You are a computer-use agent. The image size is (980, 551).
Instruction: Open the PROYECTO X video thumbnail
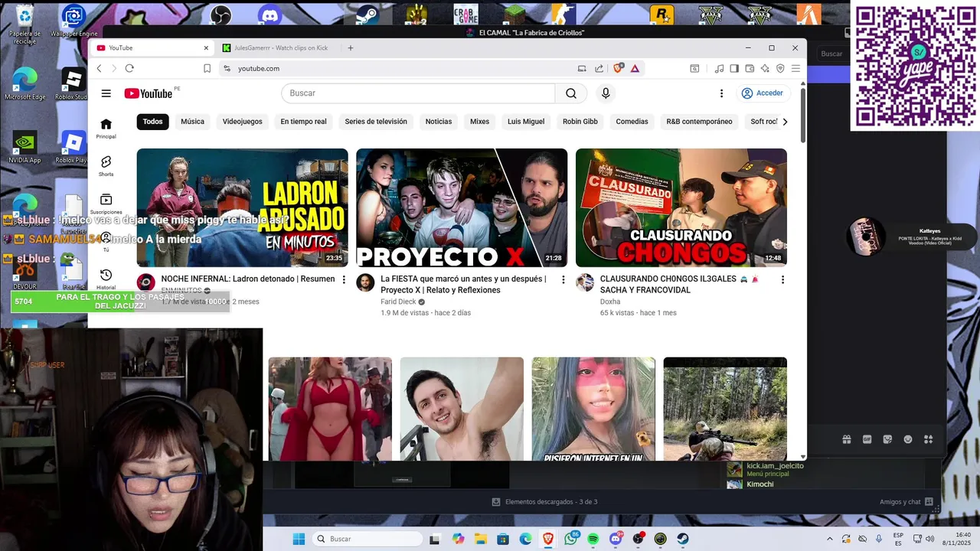click(462, 207)
